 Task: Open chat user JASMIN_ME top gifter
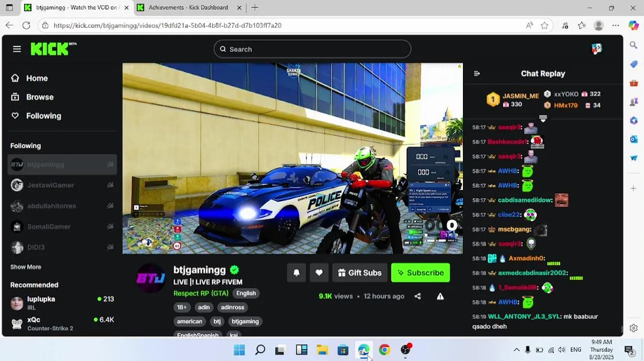pos(521,96)
